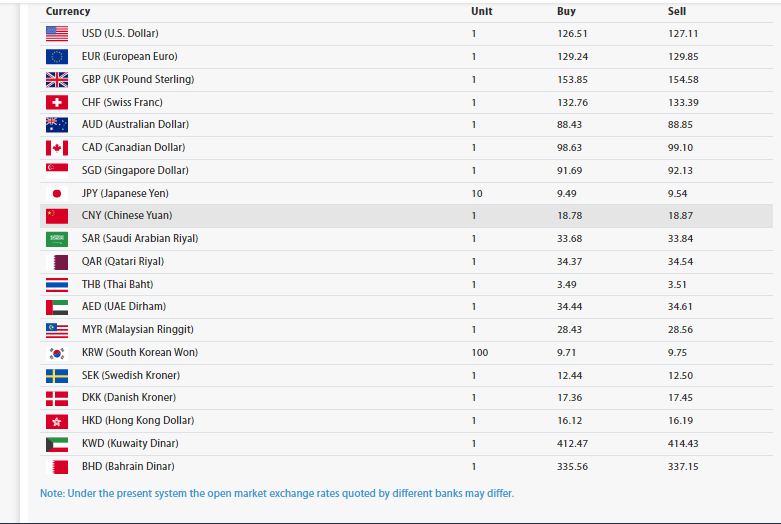Click the Australian flag icon
781x524 pixels.
click(x=56, y=125)
